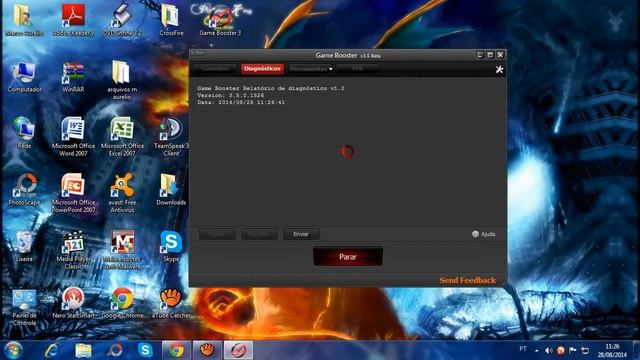The width and height of the screenshot is (640, 360).
Task: Launch PhotoScape from the desktop
Action: [24, 190]
